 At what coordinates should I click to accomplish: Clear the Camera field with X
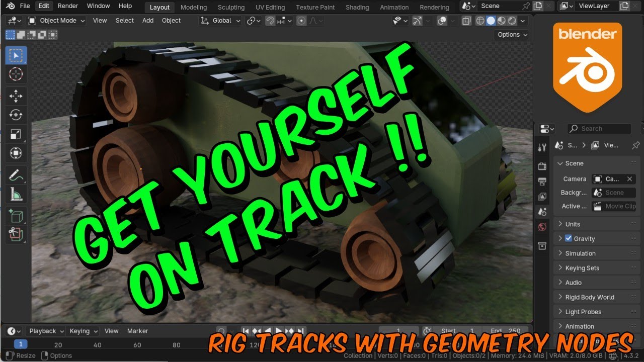pyautogui.click(x=629, y=179)
